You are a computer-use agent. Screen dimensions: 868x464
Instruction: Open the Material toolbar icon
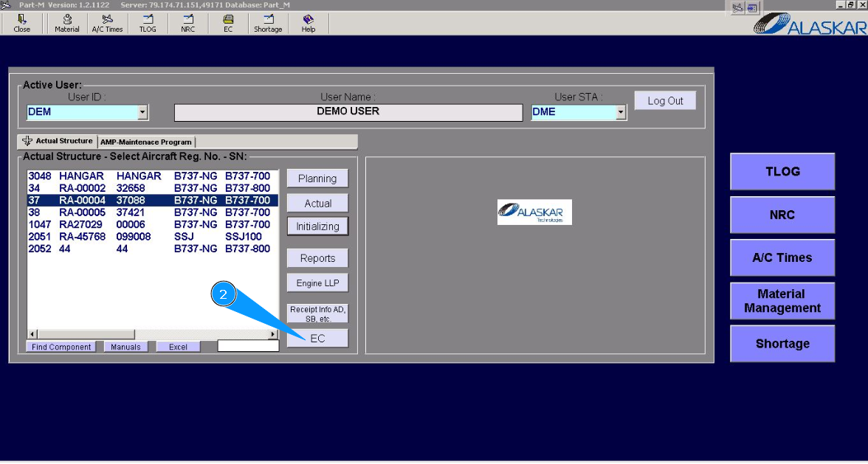coord(67,24)
